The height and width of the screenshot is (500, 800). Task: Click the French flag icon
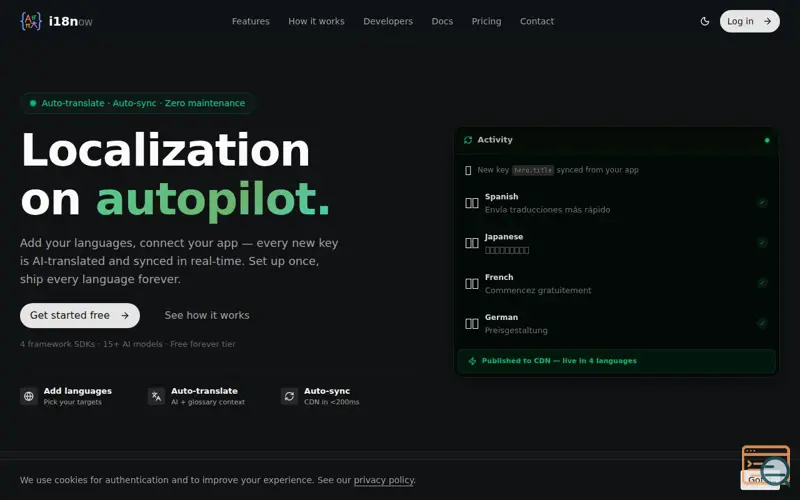tap(471, 283)
